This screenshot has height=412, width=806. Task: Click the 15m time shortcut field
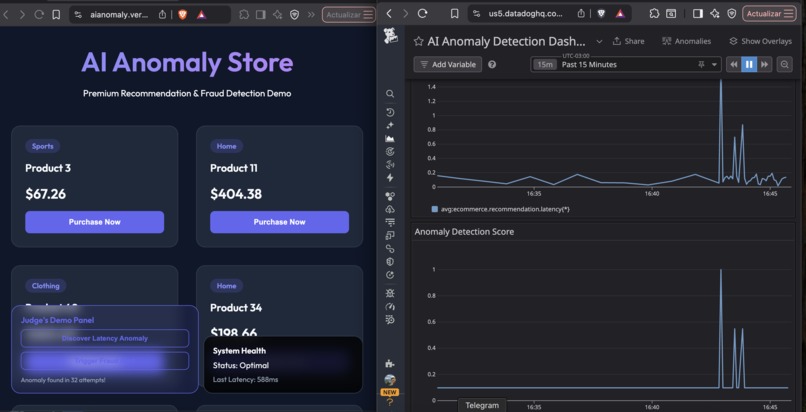pos(544,65)
